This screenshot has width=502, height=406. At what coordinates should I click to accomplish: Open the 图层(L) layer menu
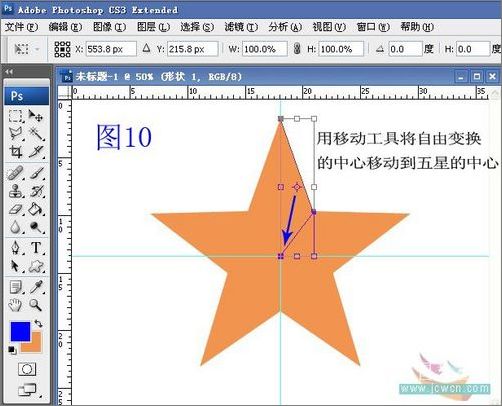point(154,27)
